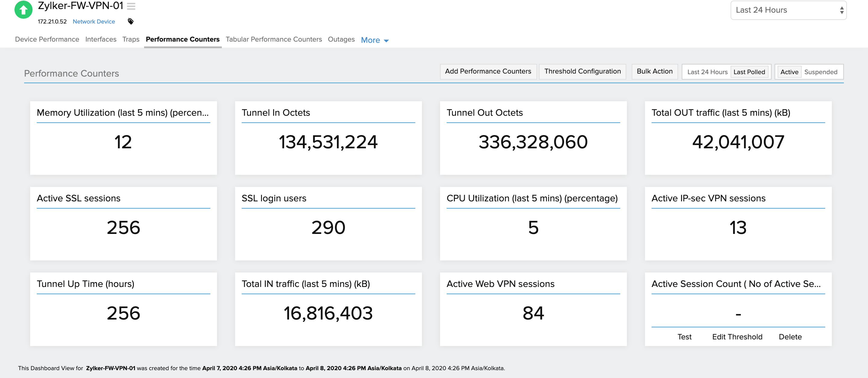The width and height of the screenshot is (868, 378).
Task: Open the Last 24 Hours time range dropdown
Action: point(788,10)
